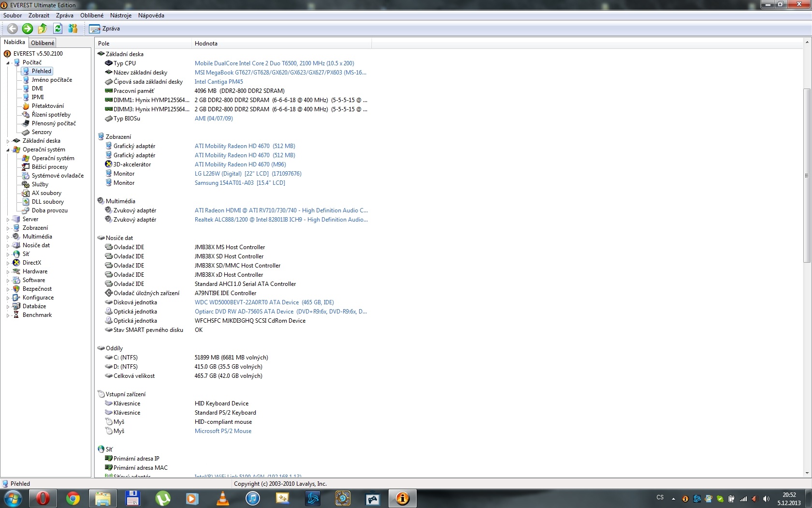This screenshot has height=508, width=812.
Task: Click the Back navigation arrow in toolbar
Action: [13, 29]
